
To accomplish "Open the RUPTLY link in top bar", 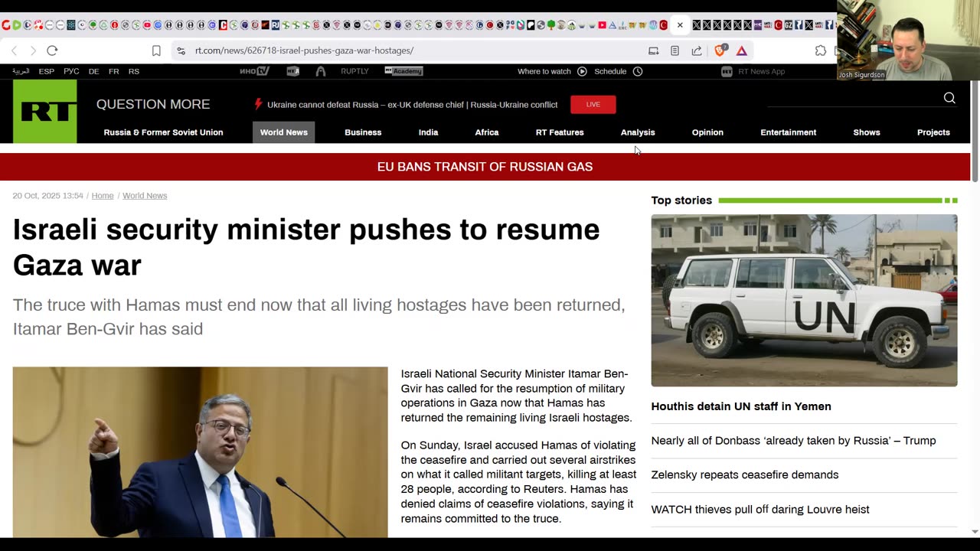I will point(354,71).
